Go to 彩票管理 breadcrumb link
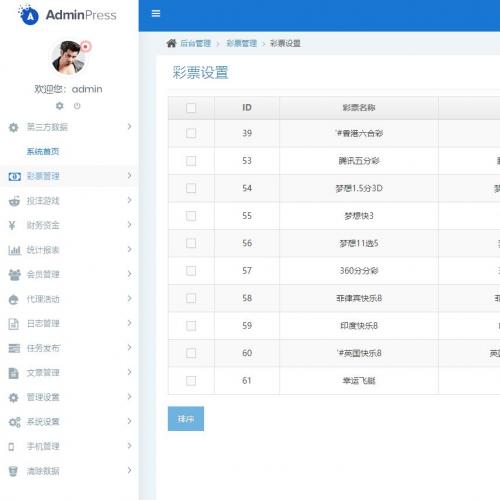Screen dimensions: 500x500 (242, 43)
